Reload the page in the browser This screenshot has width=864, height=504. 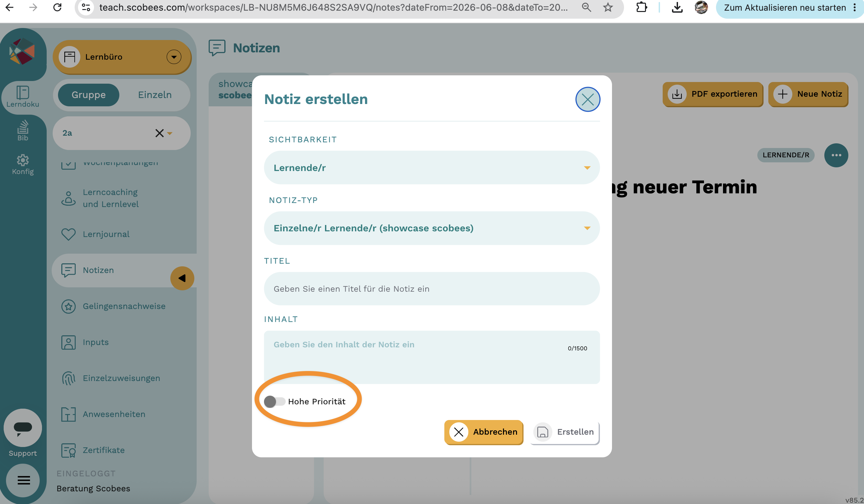point(57,7)
